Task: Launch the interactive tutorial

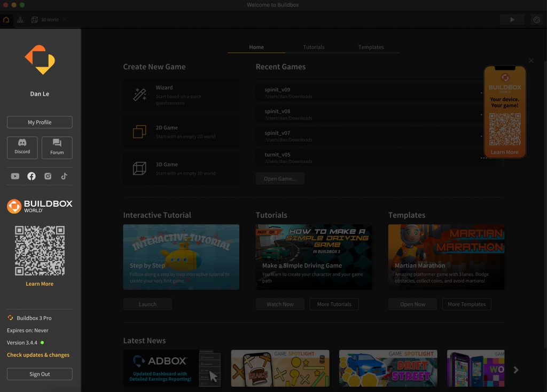Action: pos(147,304)
